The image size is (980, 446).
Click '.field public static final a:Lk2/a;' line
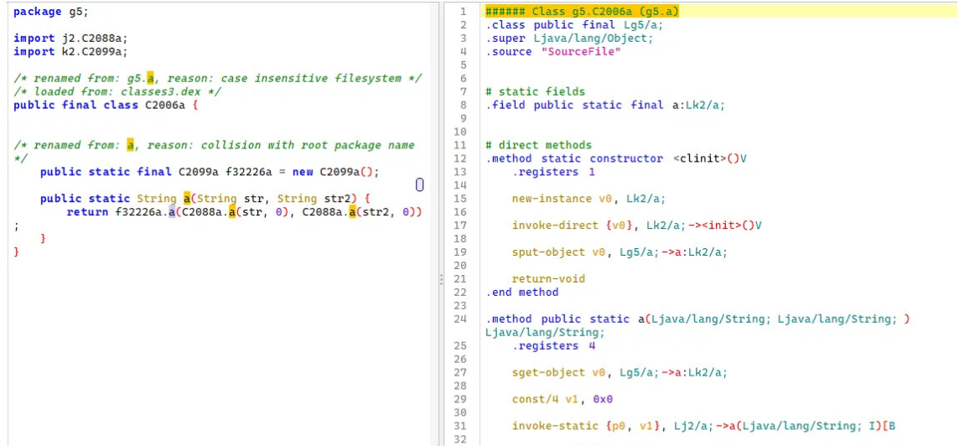[605, 105]
